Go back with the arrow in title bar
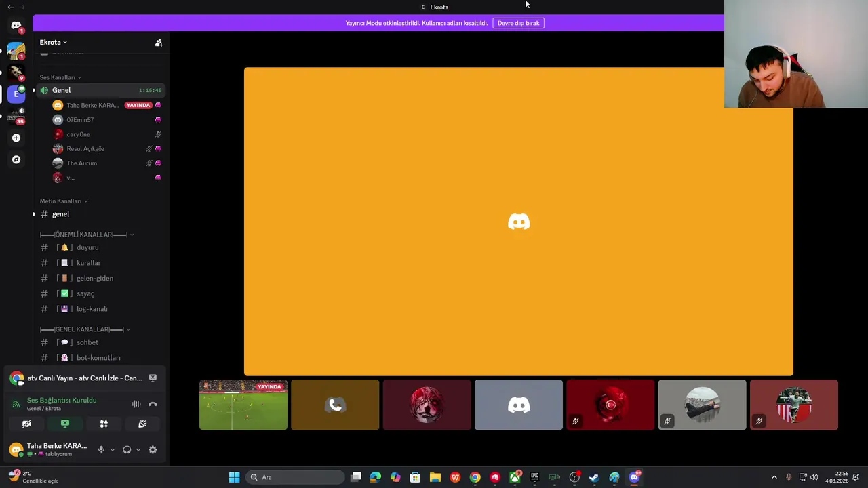Viewport: 868px width, 488px height. click(x=10, y=7)
